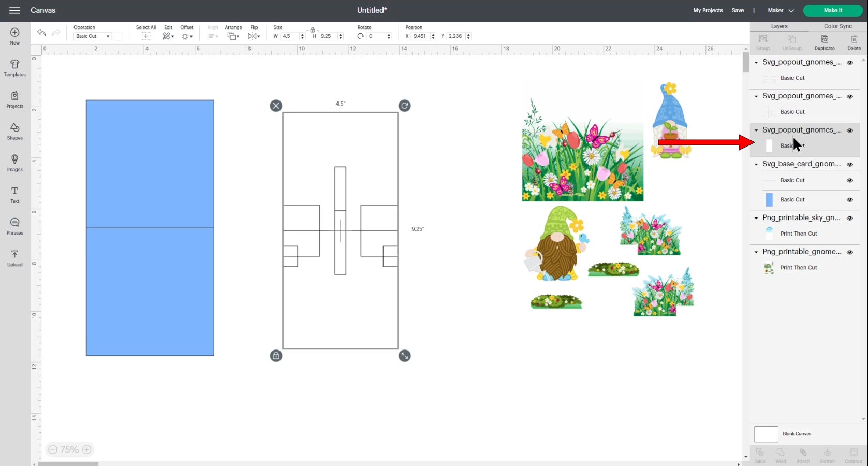Open the Upload panel
The height and width of the screenshot is (466, 868).
14,257
